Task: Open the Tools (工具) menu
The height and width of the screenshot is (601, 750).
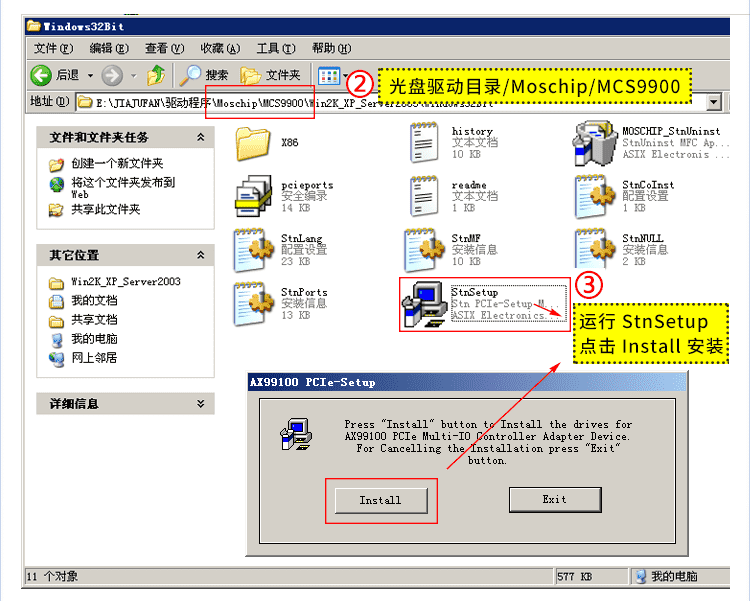Action: 276,48
